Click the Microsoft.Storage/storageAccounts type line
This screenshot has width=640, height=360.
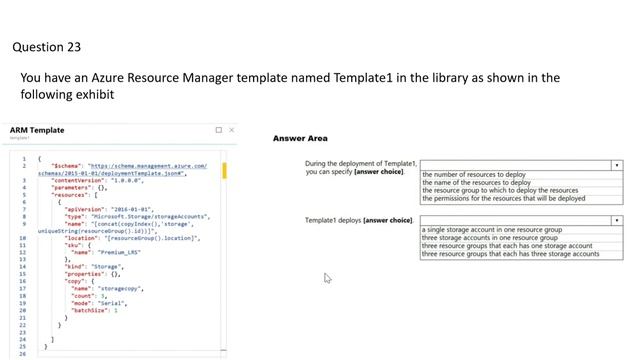click(x=137, y=217)
